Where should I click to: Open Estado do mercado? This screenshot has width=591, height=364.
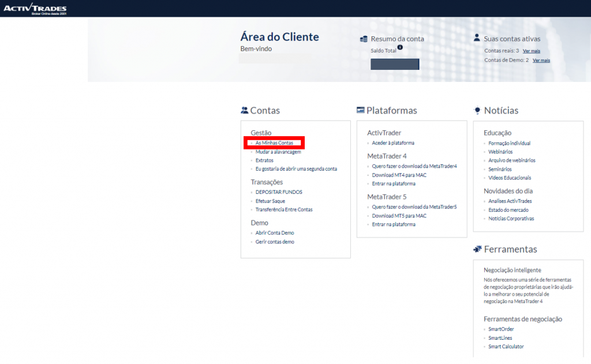pos(508,210)
